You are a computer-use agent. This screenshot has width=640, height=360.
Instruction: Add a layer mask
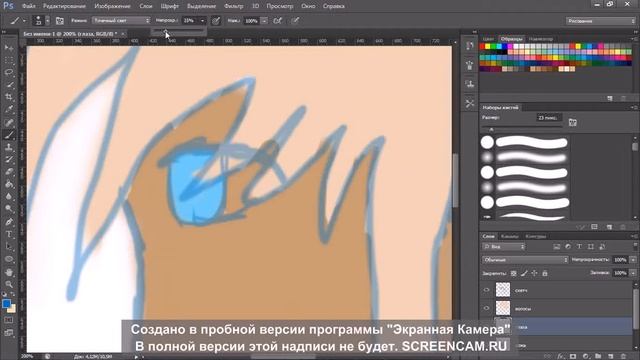click(573, 356)
